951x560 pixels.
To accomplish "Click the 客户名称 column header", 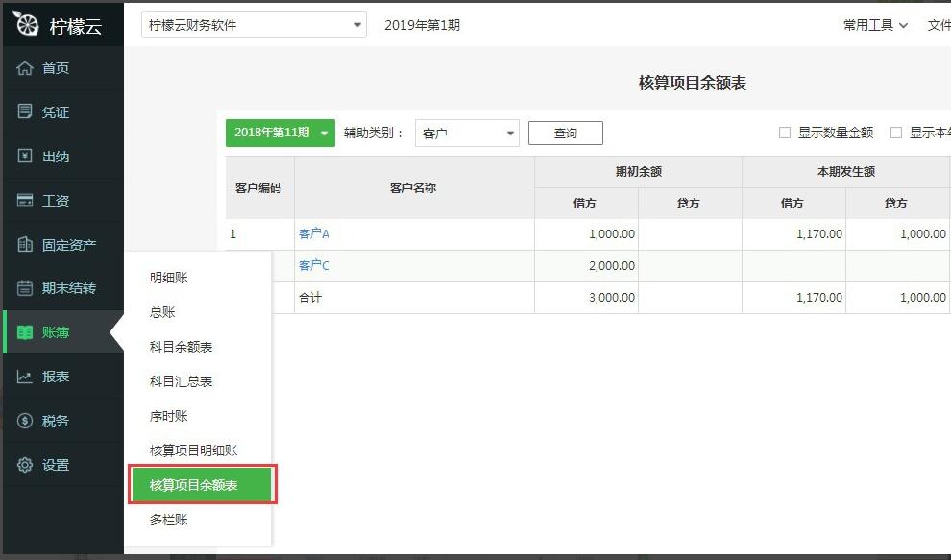I will click(x=414, y=187).
